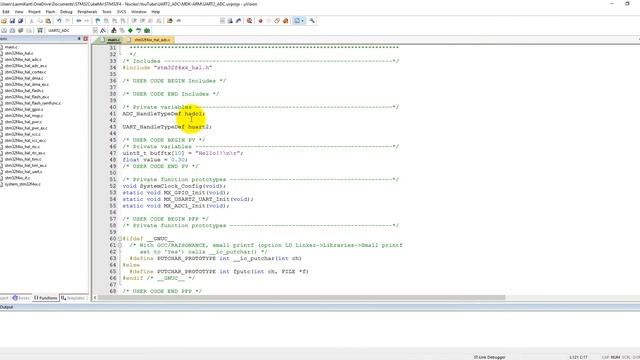
Task: Open Manage Project Items icon
Action: (114, 31)
